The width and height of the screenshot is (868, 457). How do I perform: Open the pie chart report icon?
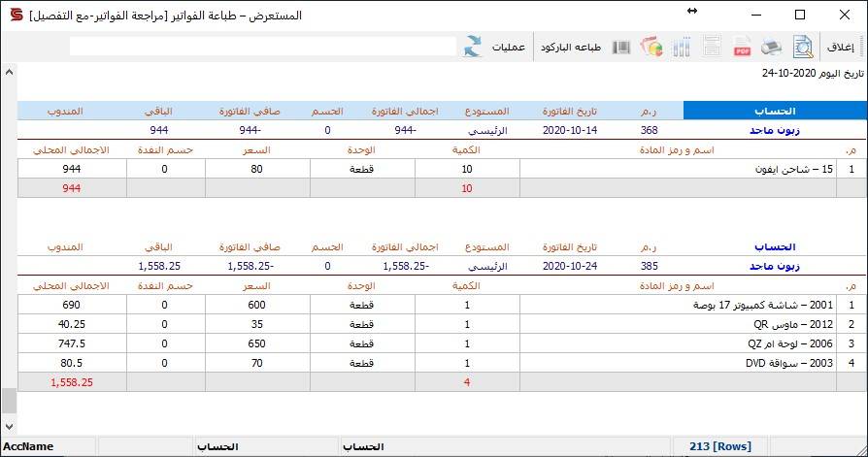coord(651,47)
